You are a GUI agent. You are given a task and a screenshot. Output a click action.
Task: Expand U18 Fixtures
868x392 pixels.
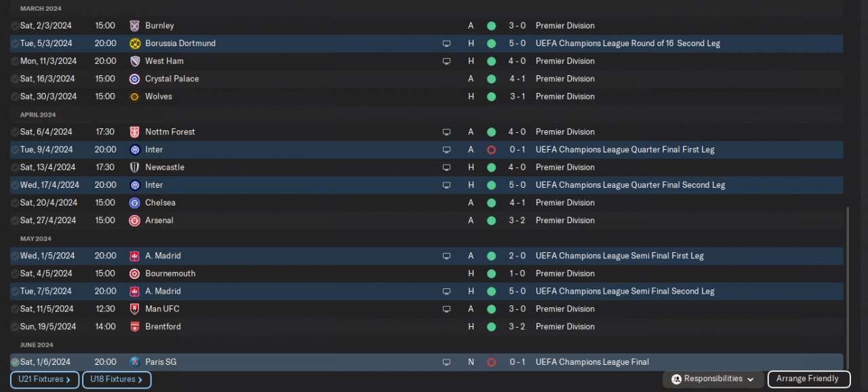pos(117,380)
